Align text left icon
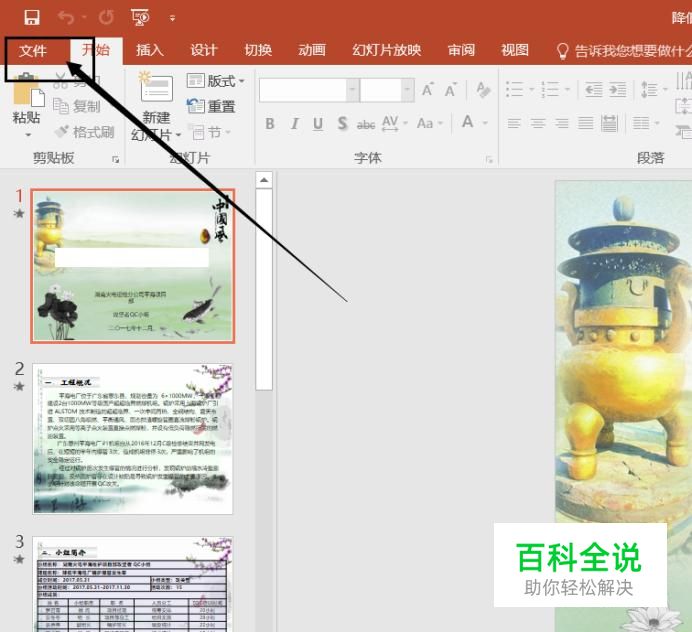 [514, 123]
